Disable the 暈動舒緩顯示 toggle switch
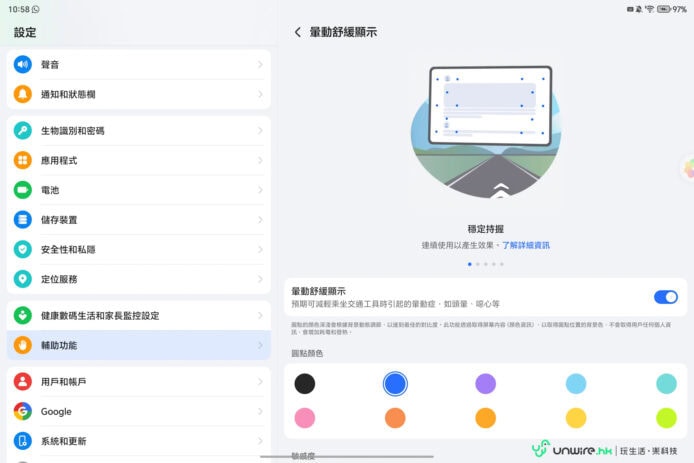Screen dimensions: 694x463 665,297
